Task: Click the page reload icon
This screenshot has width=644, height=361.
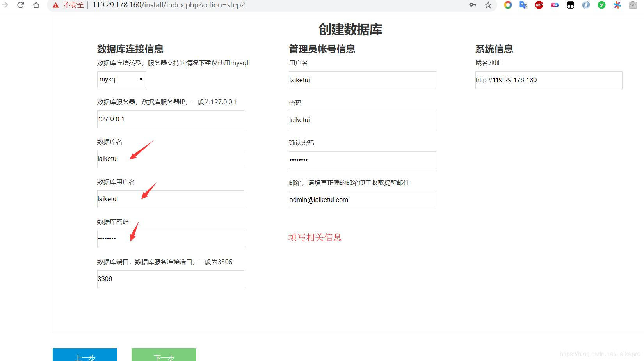Action: tap(20, 5)
